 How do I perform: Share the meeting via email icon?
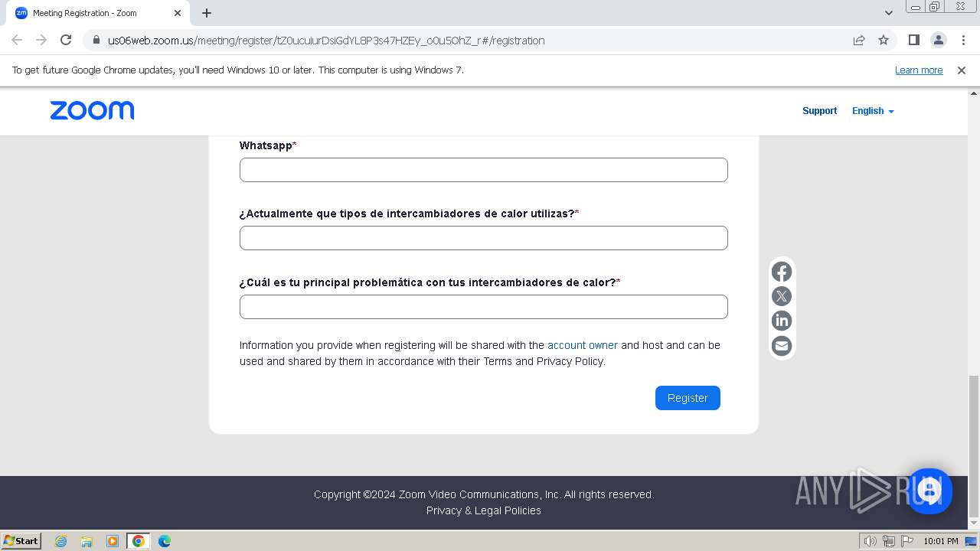(x=781, y=346)
